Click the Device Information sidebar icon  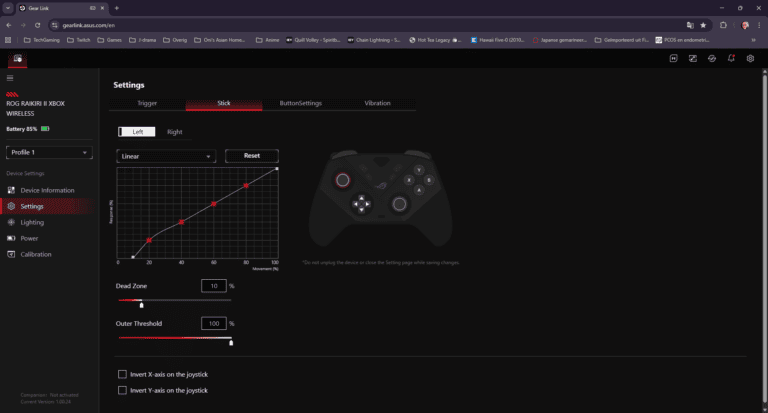tap(11, 190)
